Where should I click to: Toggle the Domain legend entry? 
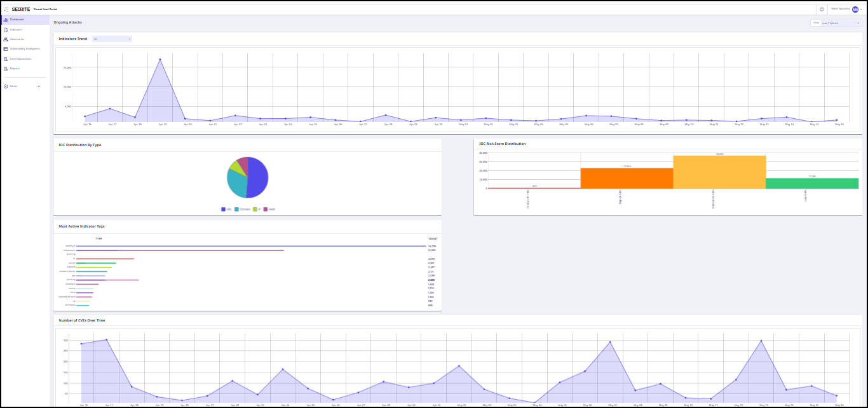click(241, 209)
